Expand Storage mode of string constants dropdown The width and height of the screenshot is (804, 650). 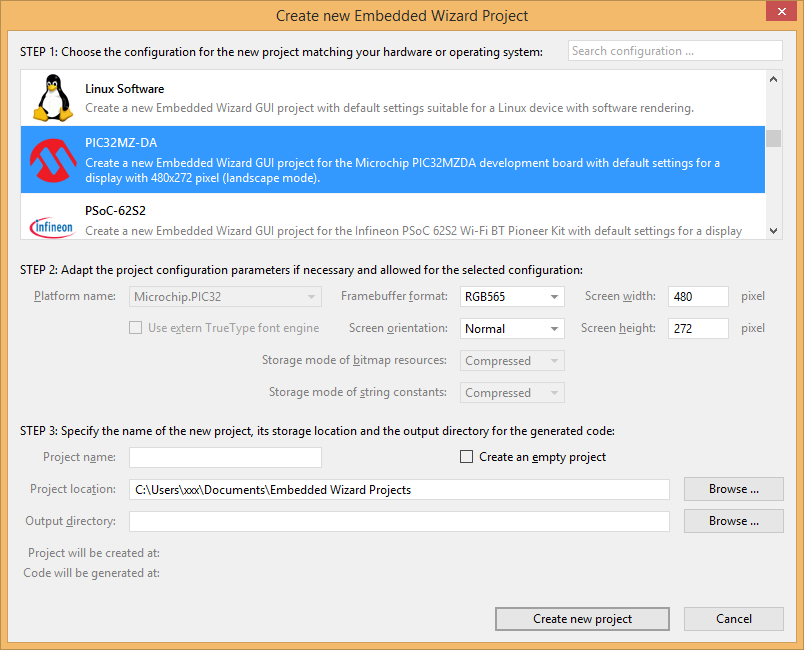(x=512, y=393)
